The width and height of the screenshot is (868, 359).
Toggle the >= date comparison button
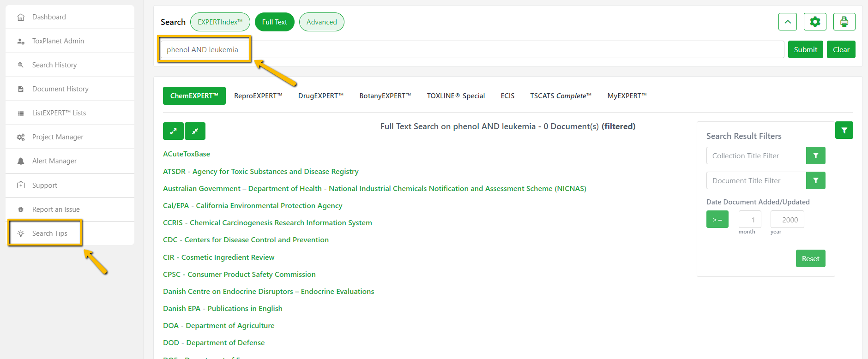pyautogui.click(x=717, y=219)
